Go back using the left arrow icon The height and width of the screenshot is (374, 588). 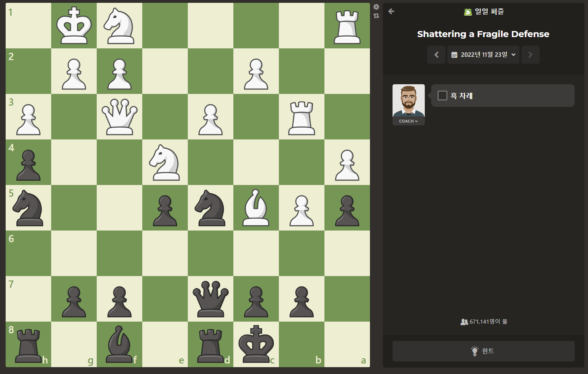391,11
